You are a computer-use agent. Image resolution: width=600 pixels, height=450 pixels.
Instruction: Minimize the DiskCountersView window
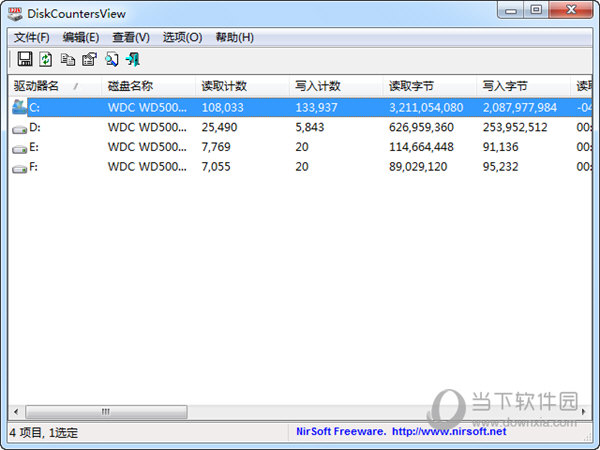pyautogui.click(x=510, y=10)
